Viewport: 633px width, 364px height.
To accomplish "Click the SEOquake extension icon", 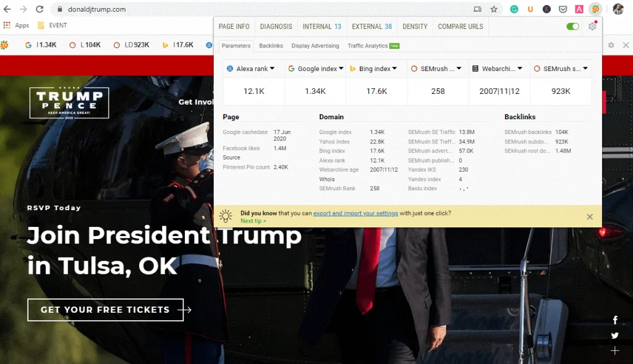I will tap(595, 9).
